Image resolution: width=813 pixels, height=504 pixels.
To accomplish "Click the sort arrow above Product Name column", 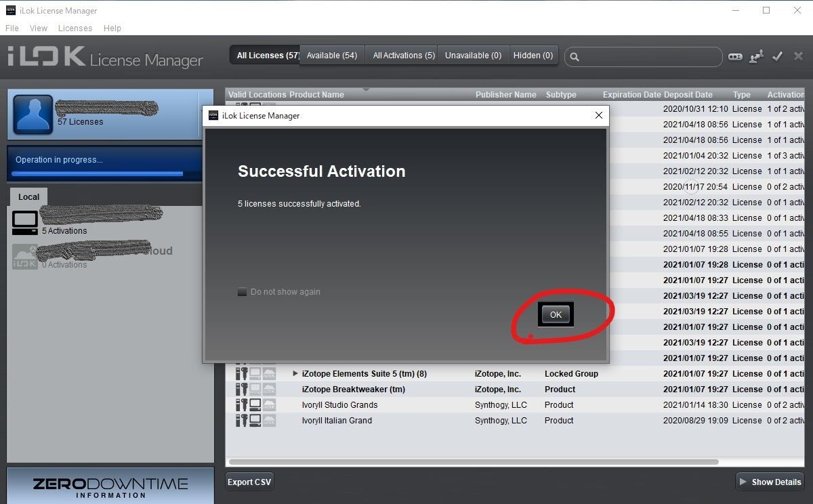I will 367,89.
